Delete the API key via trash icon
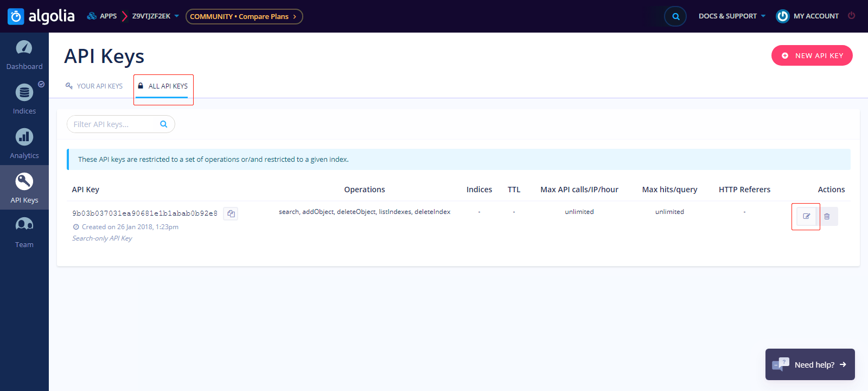Image resolution: width=868 pixels, height=391 pixels. coord(827,216)
